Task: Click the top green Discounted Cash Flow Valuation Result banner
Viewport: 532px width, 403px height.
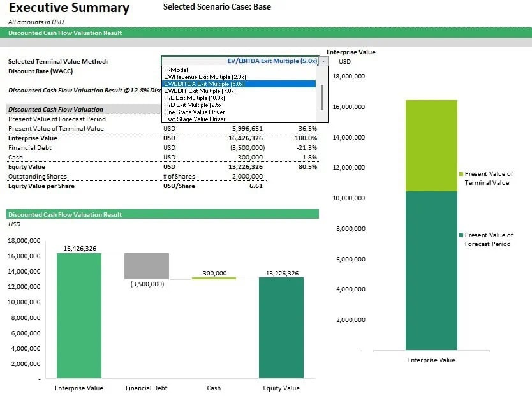Action: coord(266,33)
